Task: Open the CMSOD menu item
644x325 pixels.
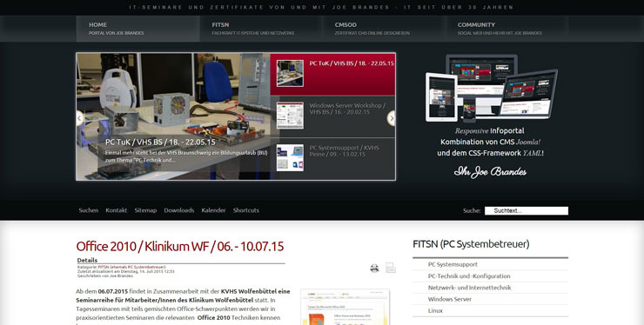Action: coord(384,29)
